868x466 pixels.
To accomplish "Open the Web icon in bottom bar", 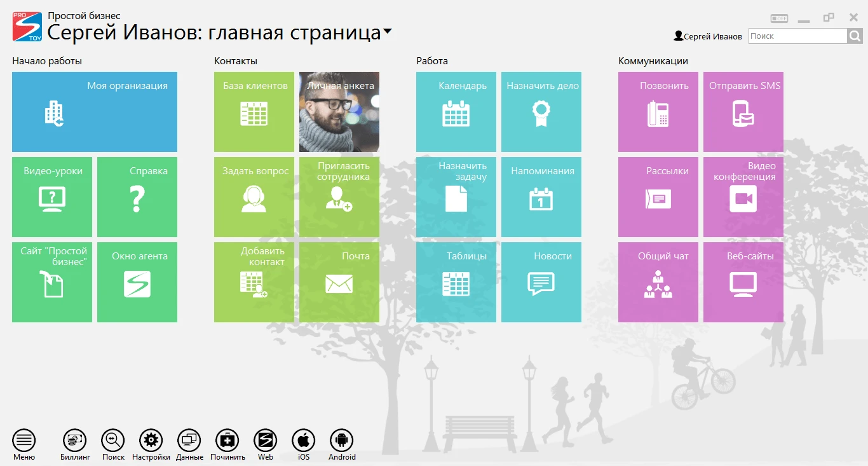I will (265, 440).
